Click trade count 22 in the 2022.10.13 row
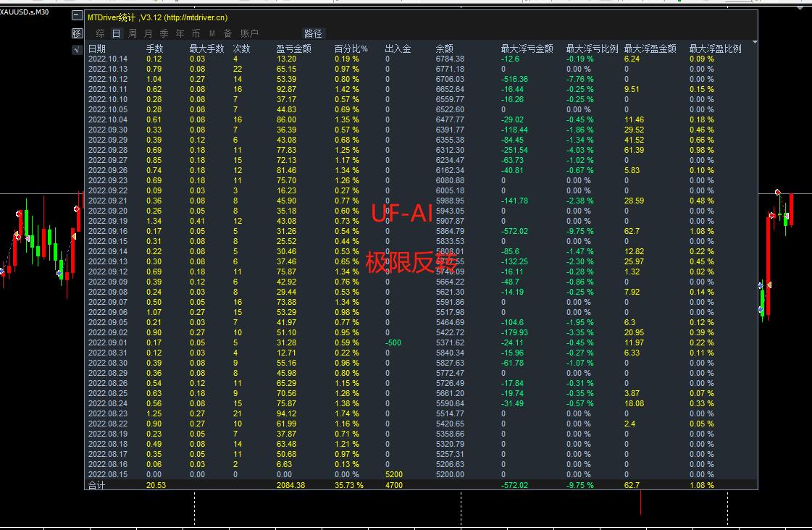The width and height of the screenshot is (812, 530). (237, 69)
